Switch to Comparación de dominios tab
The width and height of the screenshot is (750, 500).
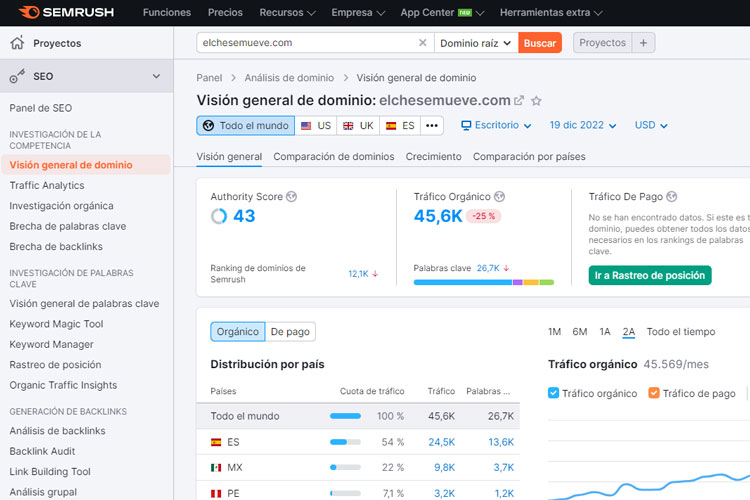334,156
